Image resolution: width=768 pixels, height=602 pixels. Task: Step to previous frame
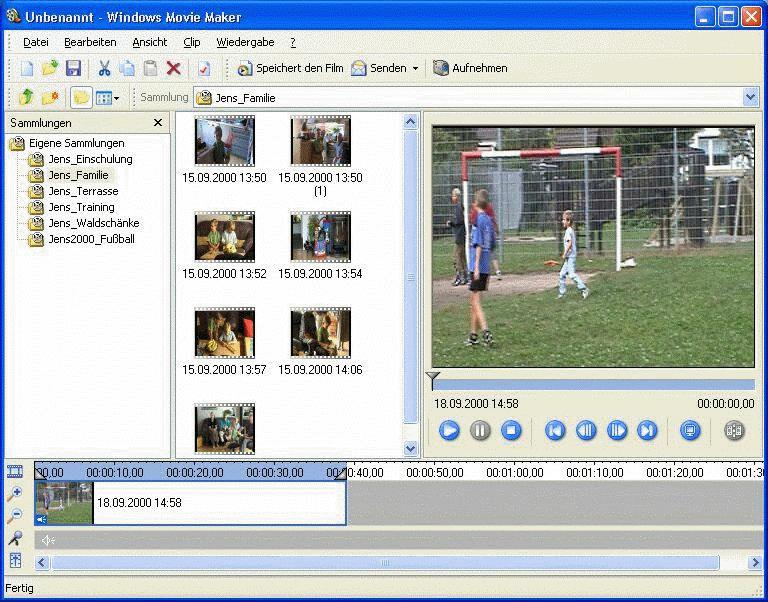click(586, 431)
